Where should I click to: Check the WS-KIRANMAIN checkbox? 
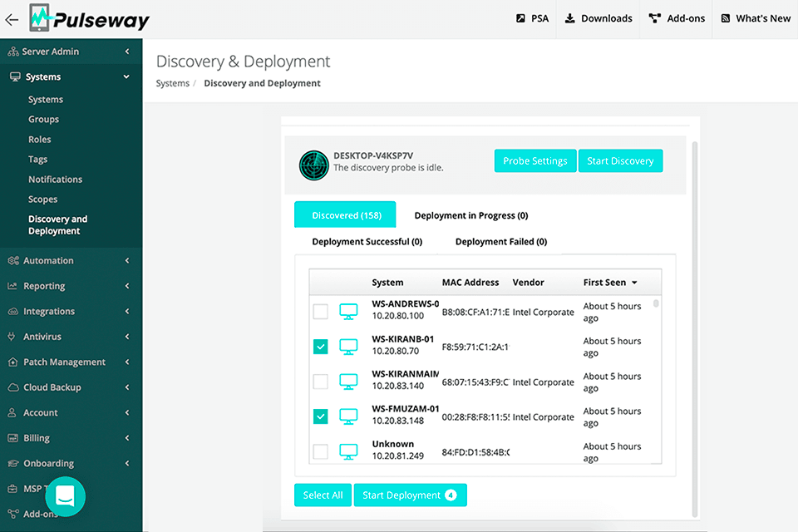click(x=320, y=381)
